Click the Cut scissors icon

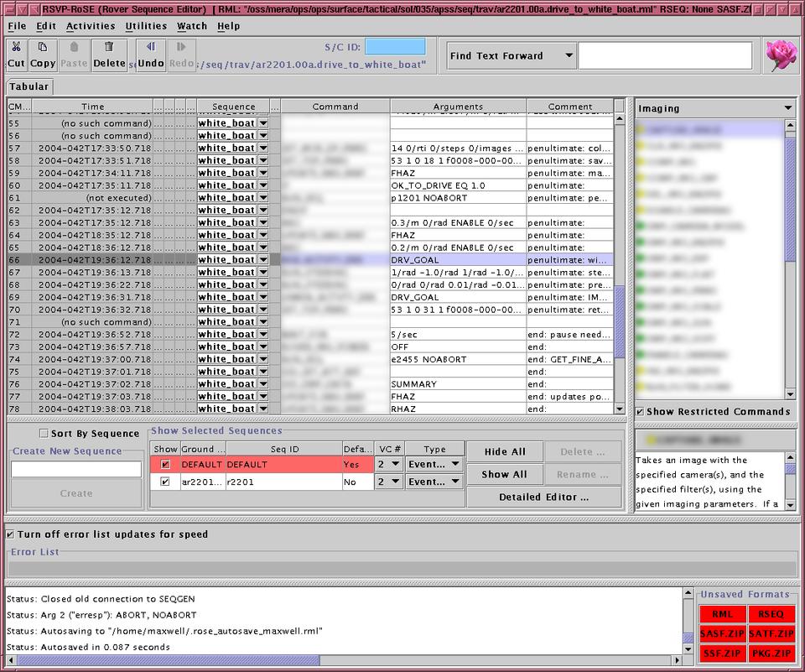(16, 48)
